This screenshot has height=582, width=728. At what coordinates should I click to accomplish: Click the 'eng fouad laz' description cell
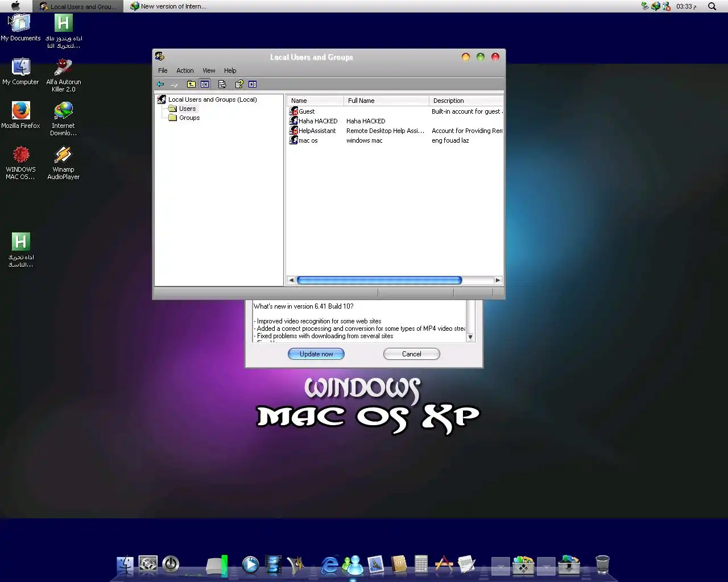450,140
